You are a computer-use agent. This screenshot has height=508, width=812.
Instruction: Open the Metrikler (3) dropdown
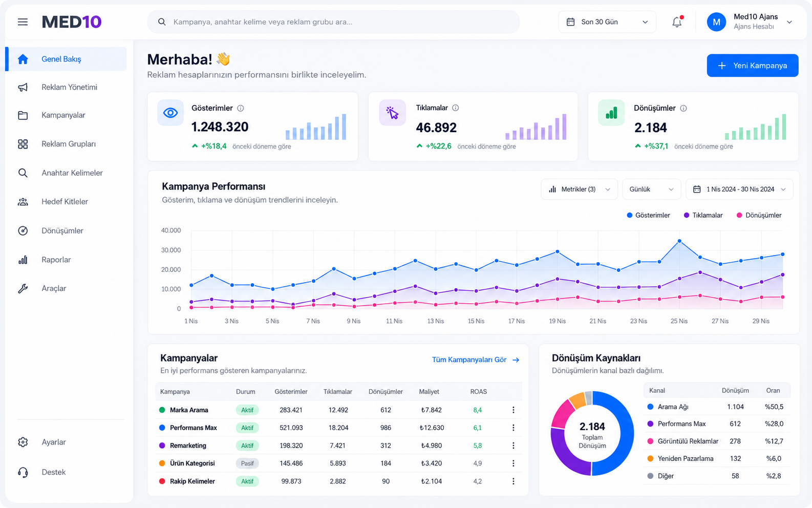(x=580, y=189)
